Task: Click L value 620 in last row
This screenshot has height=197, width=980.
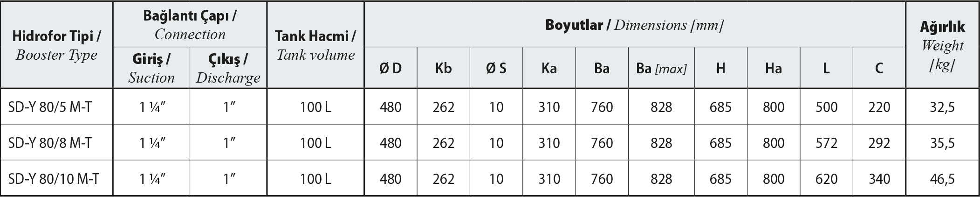Action: (x=826, y=179)
